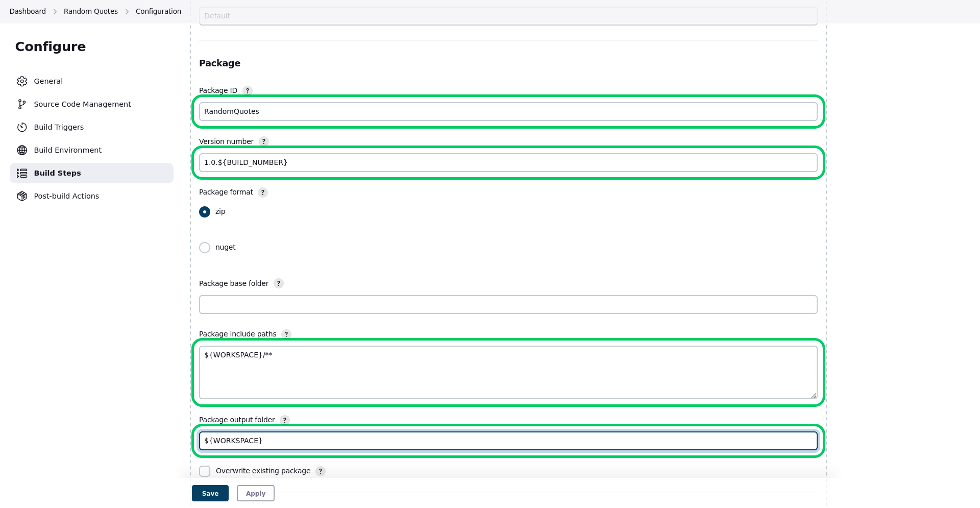Open Dashboard breadcrumb link

click(28, 11)
